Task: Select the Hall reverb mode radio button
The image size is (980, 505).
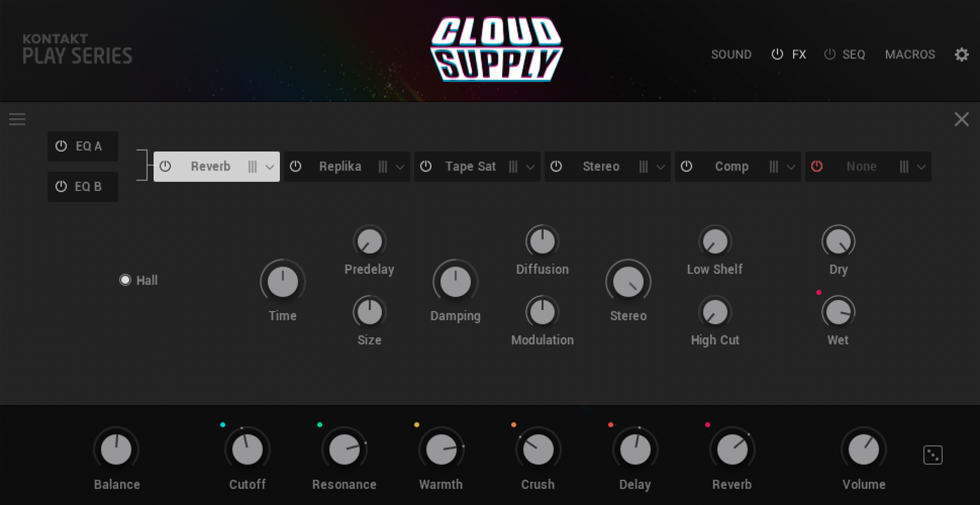Action: click(125, 280)
